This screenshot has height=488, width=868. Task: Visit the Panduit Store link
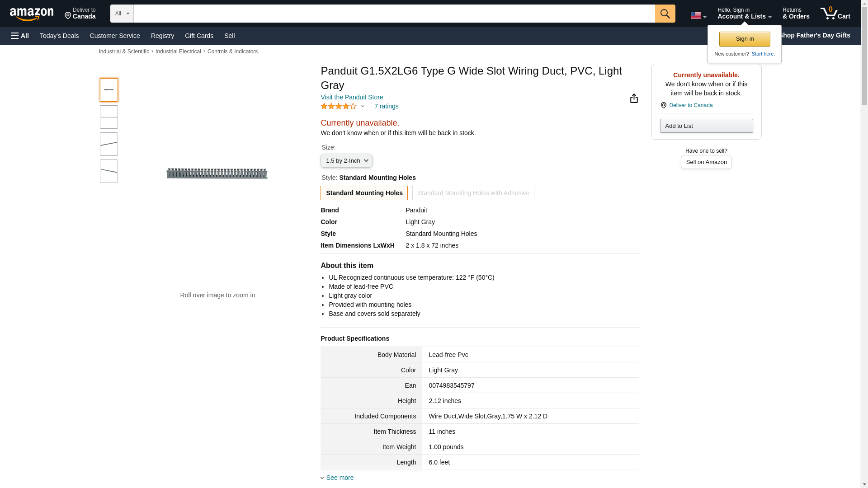[x=352, y=97]
